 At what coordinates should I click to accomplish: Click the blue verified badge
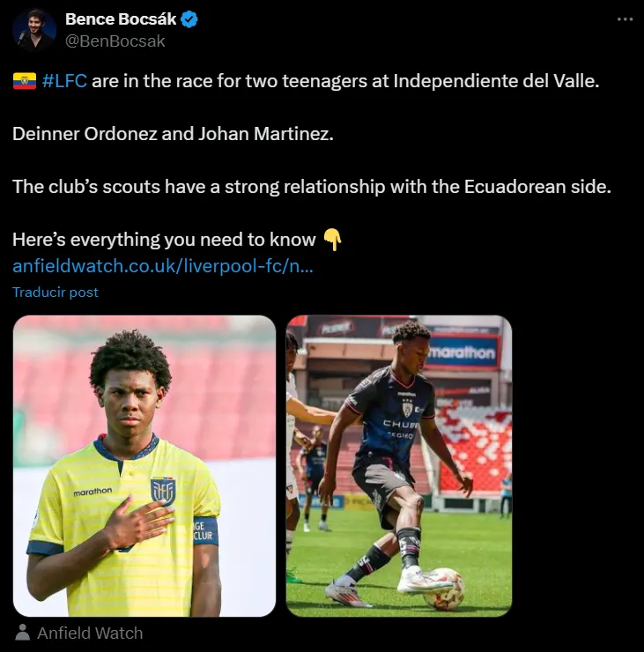tap(189, 19)
